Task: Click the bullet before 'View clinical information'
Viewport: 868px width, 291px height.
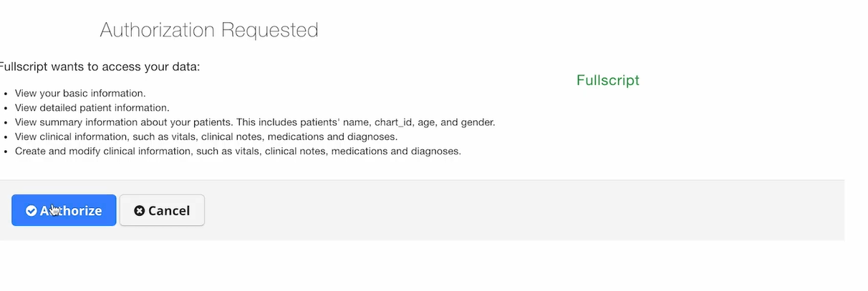Action: pyautogui.click(x=6, y=137)
